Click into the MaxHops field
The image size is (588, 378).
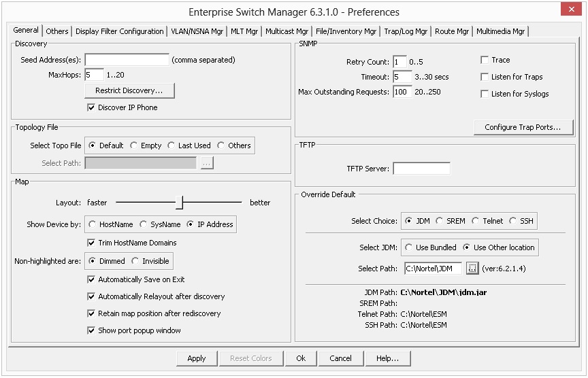(x=94, y=75)
